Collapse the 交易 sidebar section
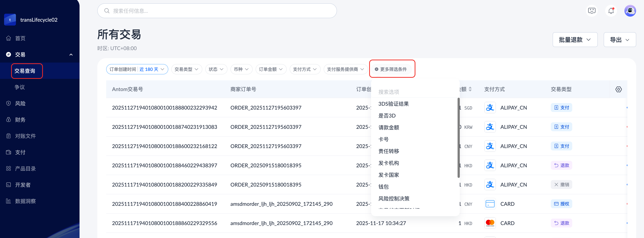Image resolution: width=644 pixels, height=238 pixels. coord(71,55)
